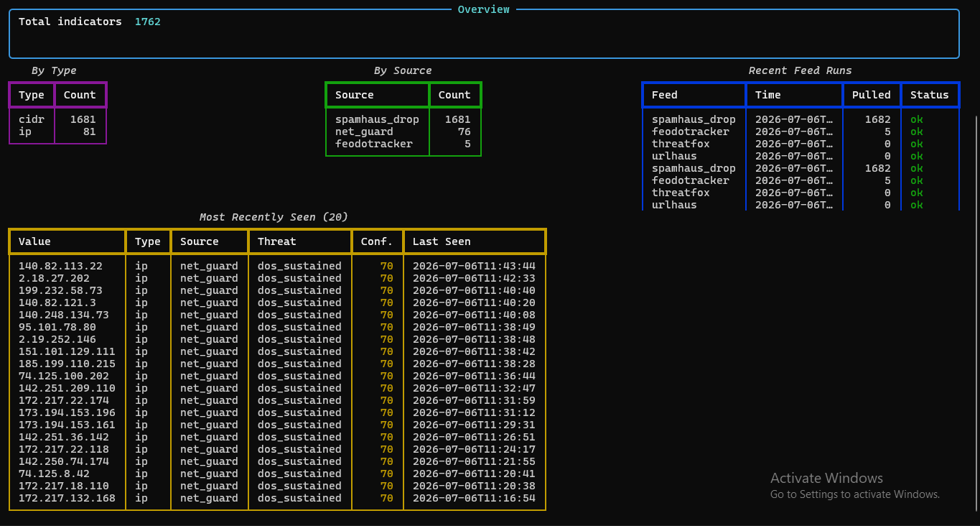The height and width of the screenshot is (526, 980).
Task: Select the Last Seen column header
Action: coord(442,241)
